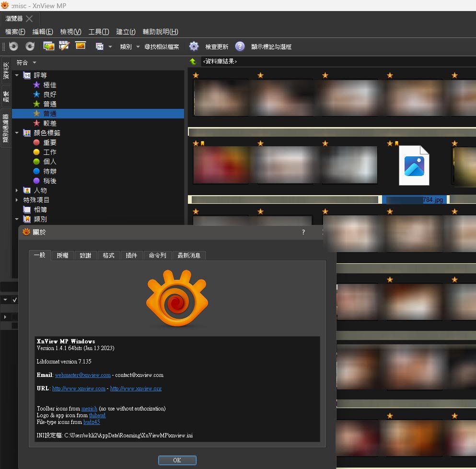Toggle 顯示標記勾選框 in the toolbar
This screenshot has width=476, height=469.
pyautogui.click(x=271, y=47)
